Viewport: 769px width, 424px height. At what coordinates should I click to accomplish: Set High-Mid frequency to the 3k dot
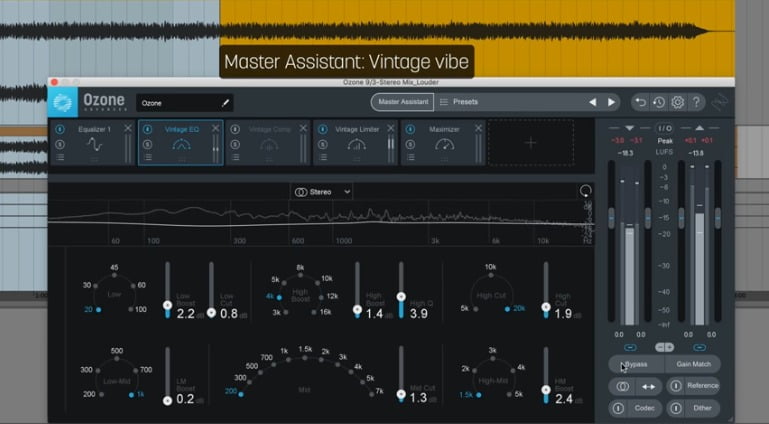[493, 358]
